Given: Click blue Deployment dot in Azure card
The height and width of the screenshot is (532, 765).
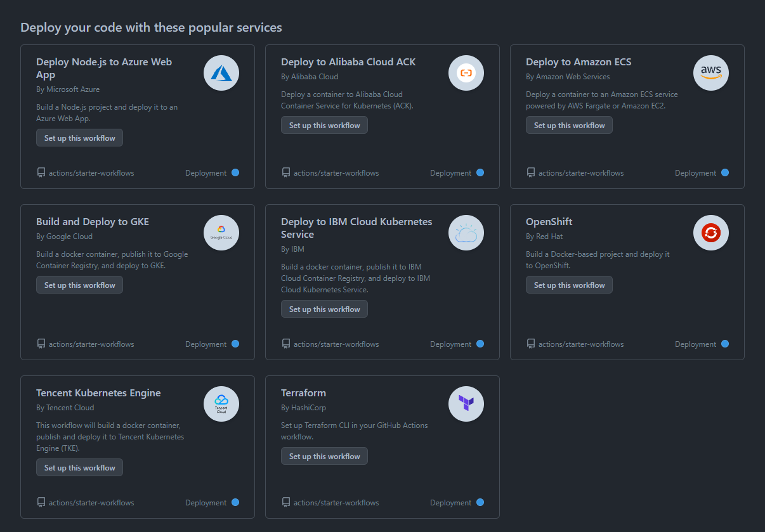Looking at the screenshot, I should click(235, 172).
